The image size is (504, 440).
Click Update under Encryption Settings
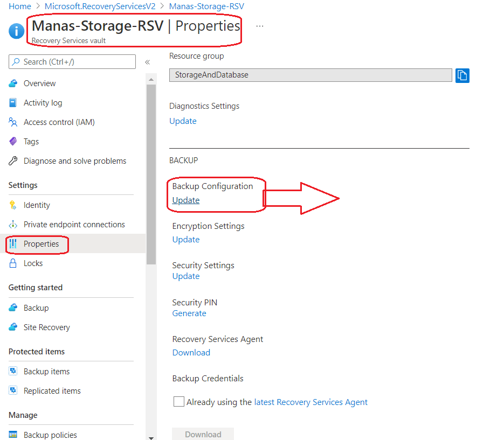coord(186,240)
